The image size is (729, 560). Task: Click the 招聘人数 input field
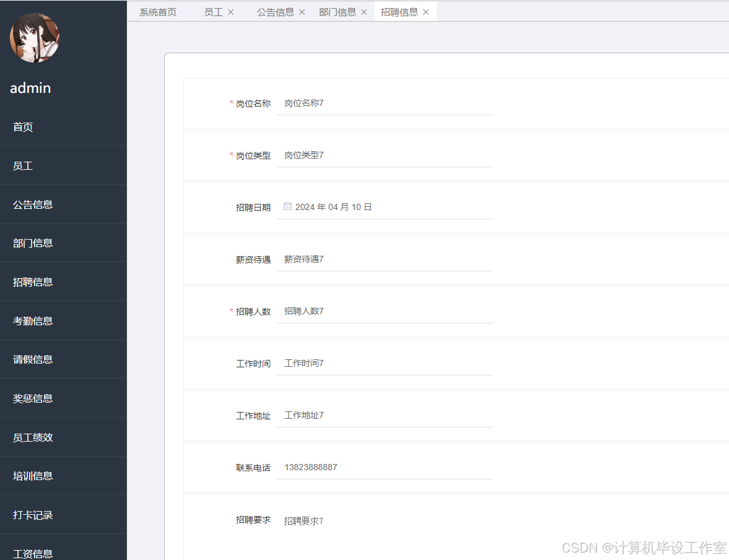[385, 311]
